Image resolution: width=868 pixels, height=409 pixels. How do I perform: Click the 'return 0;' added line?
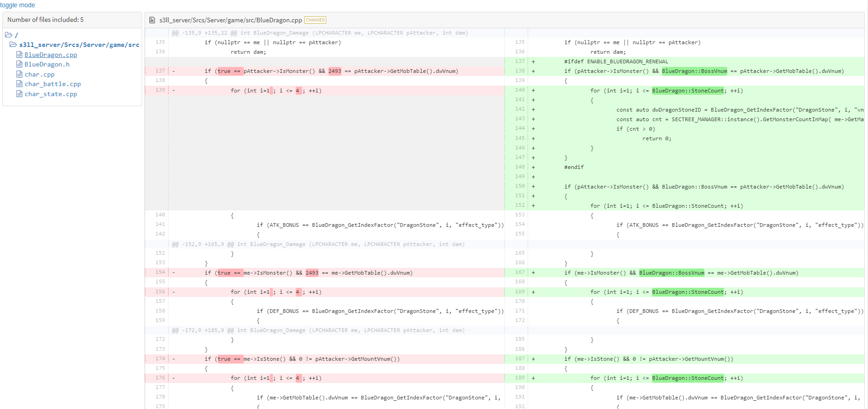(657, 138)
